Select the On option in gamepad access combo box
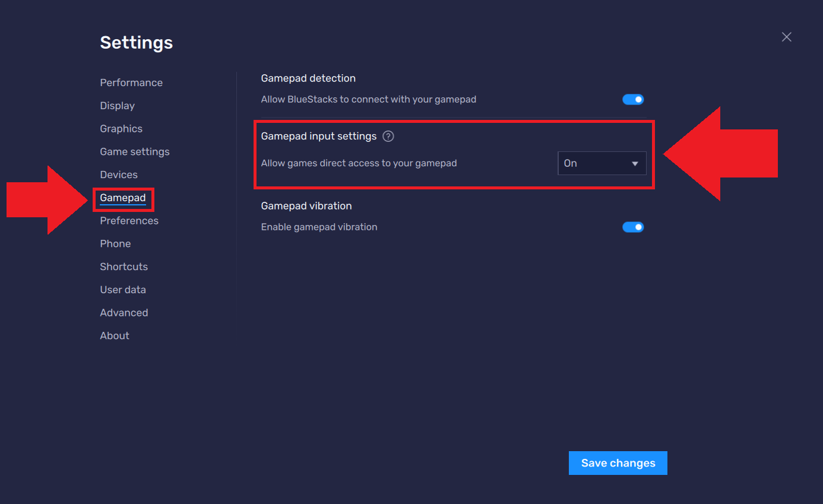 click(602, 163)
